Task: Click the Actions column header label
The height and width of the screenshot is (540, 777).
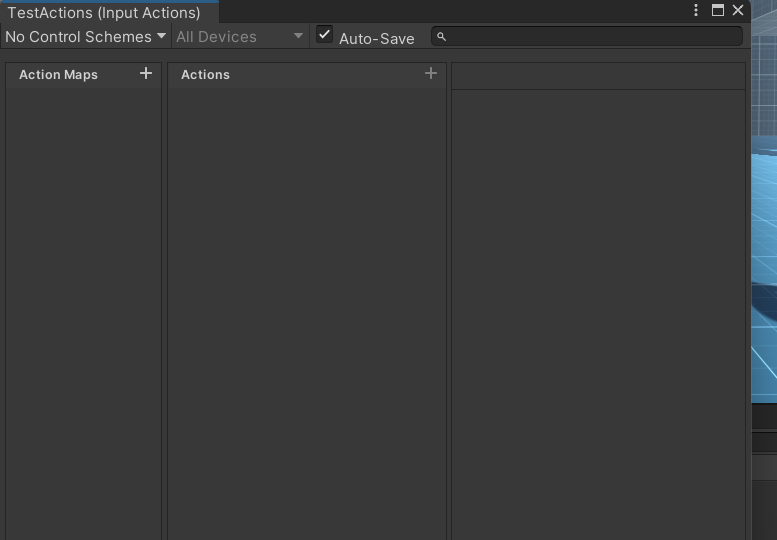Action: click(x=205, y=75)
